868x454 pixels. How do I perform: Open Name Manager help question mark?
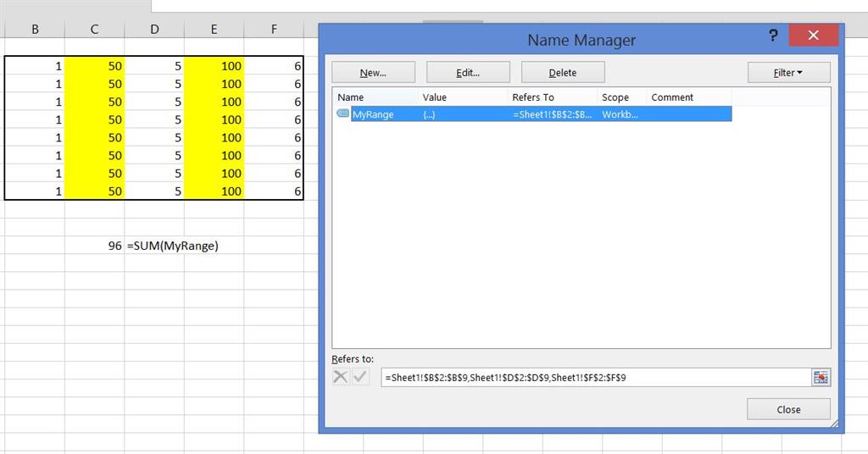pos(773,36)
